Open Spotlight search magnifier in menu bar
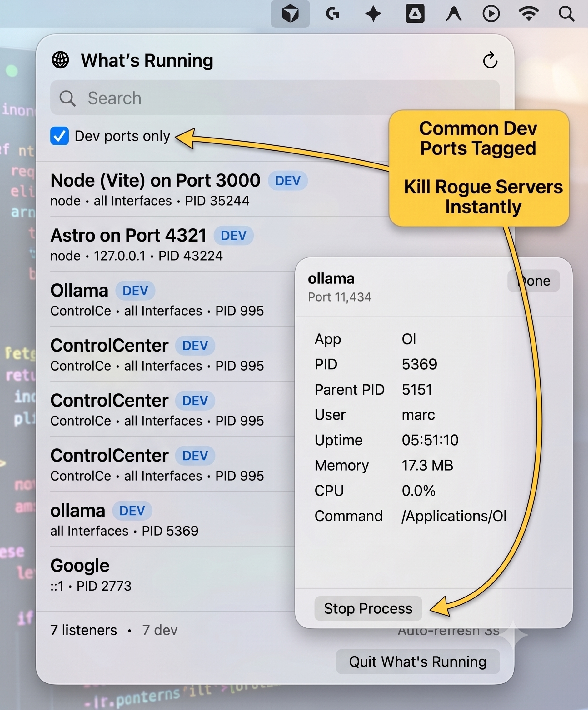The image size is (588, 710). pos(566,14)
